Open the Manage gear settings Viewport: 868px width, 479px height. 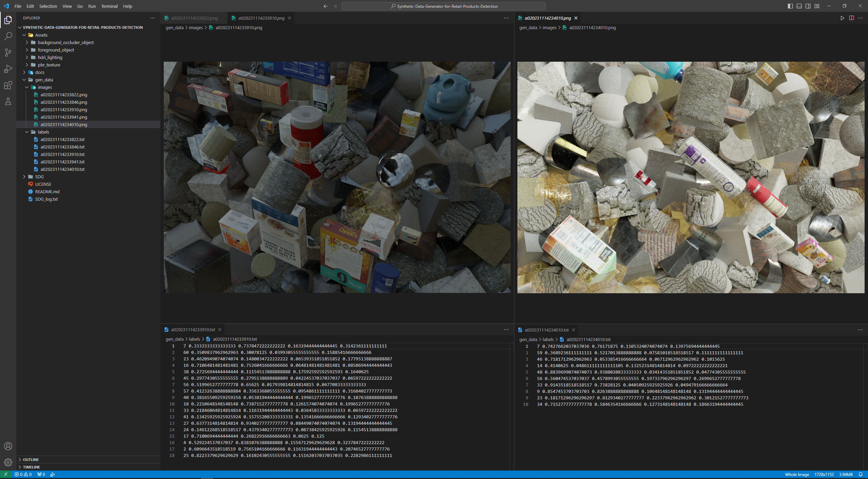(8, 462)
